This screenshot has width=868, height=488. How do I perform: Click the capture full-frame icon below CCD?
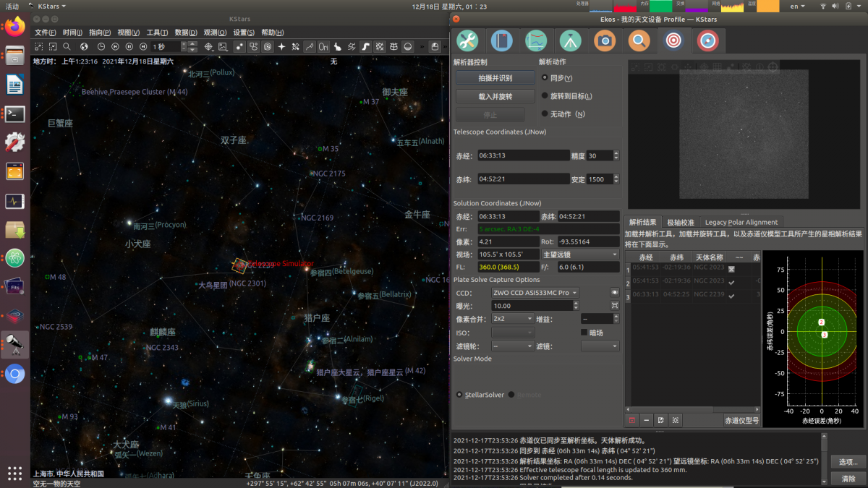615,306
